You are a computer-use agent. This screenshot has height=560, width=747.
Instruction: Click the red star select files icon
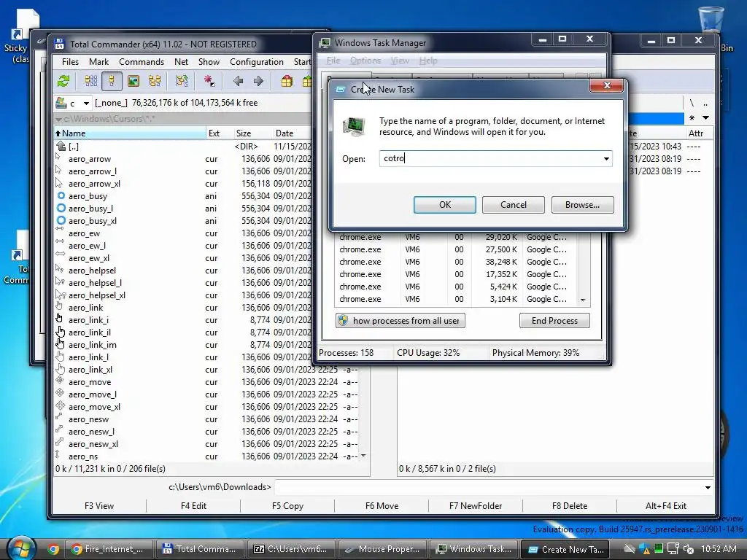pos(209,81)
